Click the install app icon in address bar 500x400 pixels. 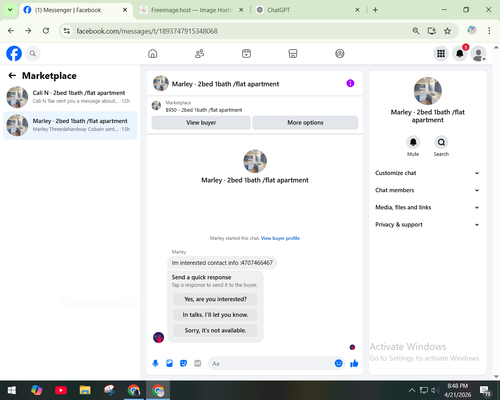coord(432,31)
